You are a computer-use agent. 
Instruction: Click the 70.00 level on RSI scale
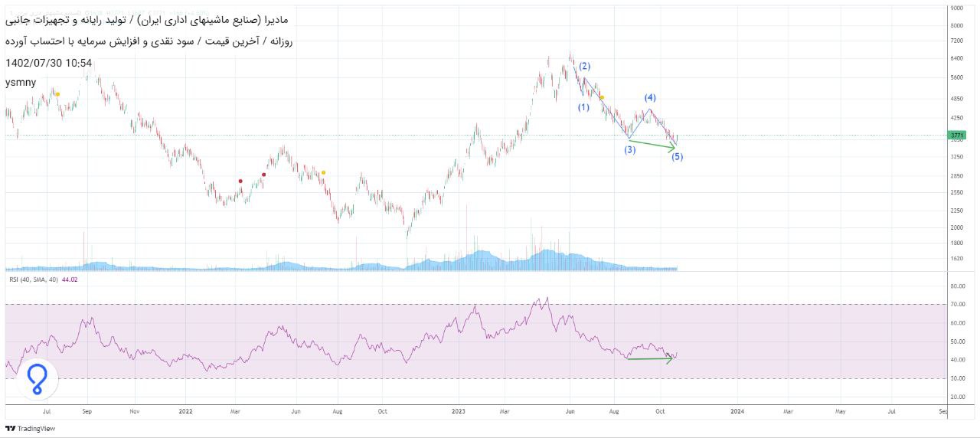pyautogui.click(x=955, y=305)
